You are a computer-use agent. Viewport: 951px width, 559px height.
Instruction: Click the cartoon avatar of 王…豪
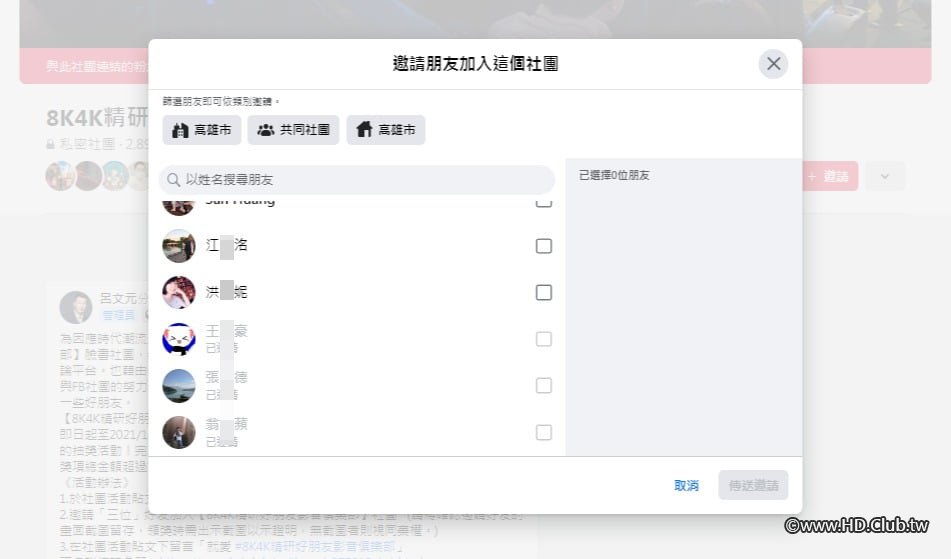[179, 339]
